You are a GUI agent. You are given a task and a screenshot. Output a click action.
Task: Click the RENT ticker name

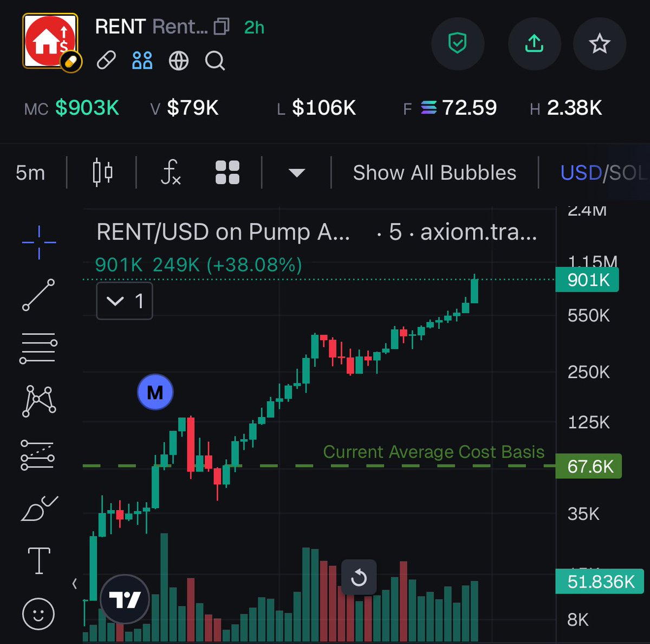pyautogui.click(x=120, y=27)
